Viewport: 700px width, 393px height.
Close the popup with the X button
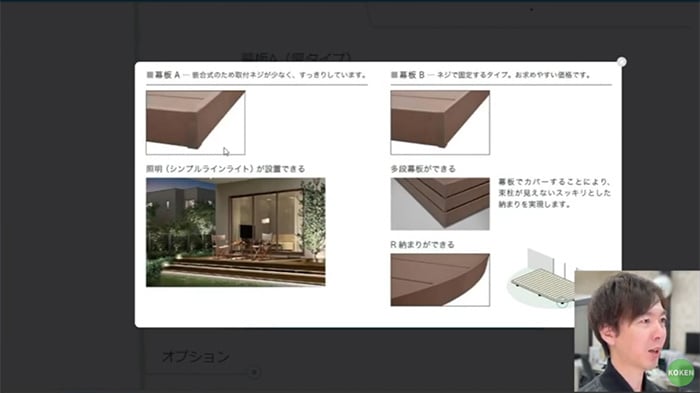pos(621,62)
